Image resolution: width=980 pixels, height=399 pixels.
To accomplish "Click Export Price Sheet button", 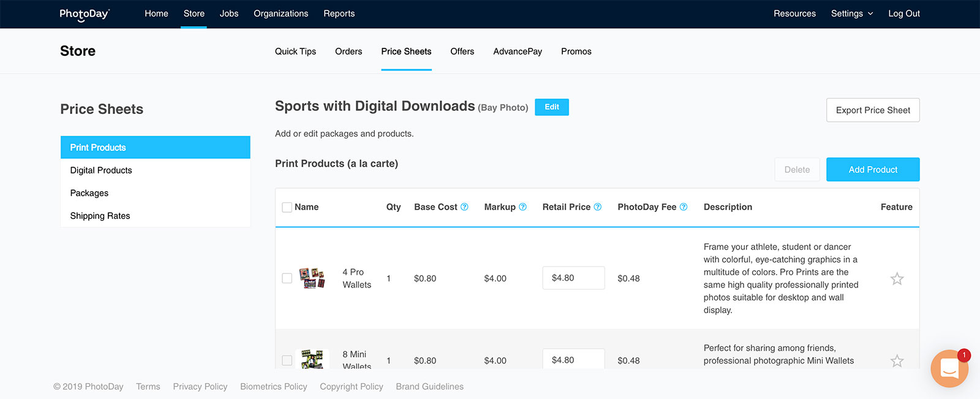I will [x=873, y=110].
